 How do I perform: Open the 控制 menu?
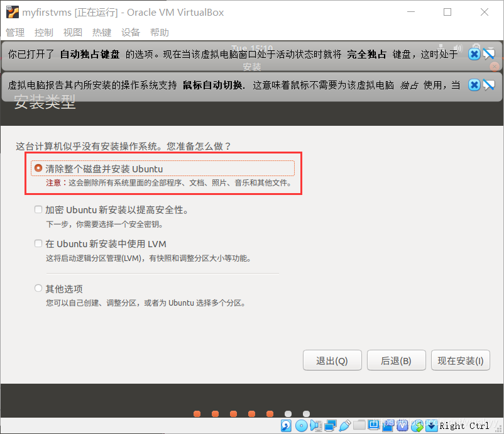click(x=44, y=33)
